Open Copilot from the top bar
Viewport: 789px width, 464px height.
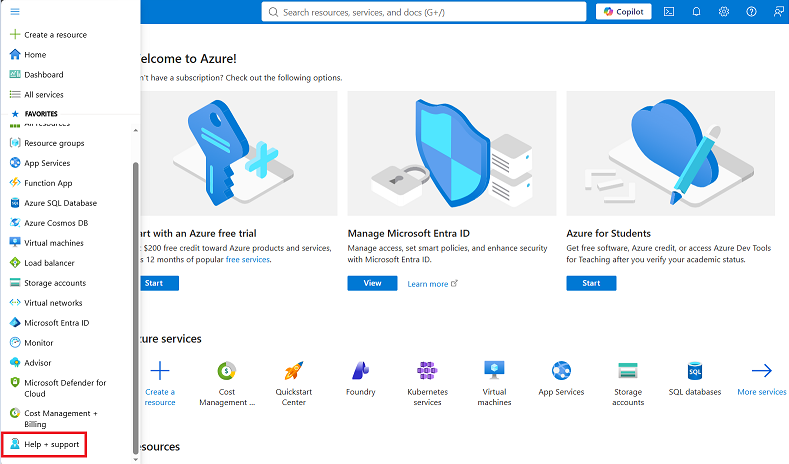pos(623,12)
